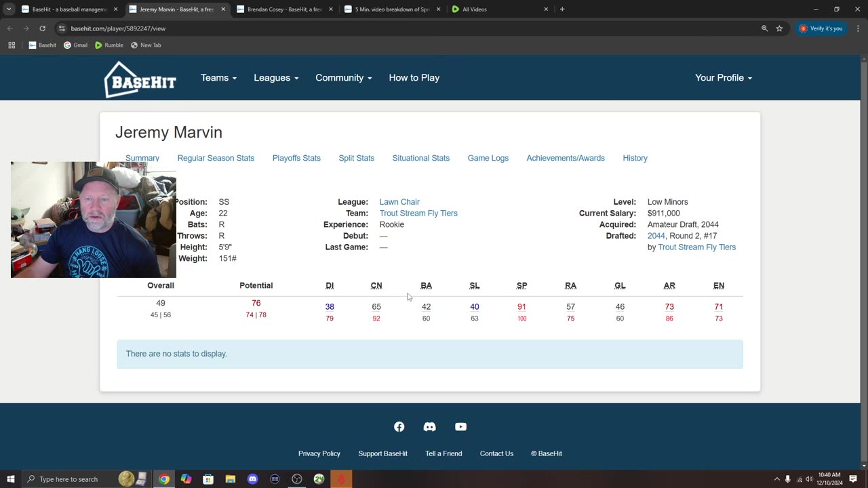Open the Facebook icon in the footer

pos(399,426)
